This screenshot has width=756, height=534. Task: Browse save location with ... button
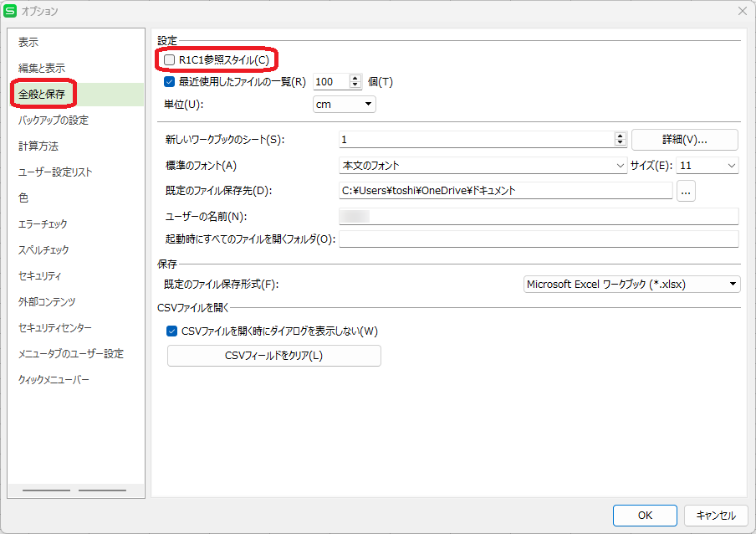pos(686,191)
